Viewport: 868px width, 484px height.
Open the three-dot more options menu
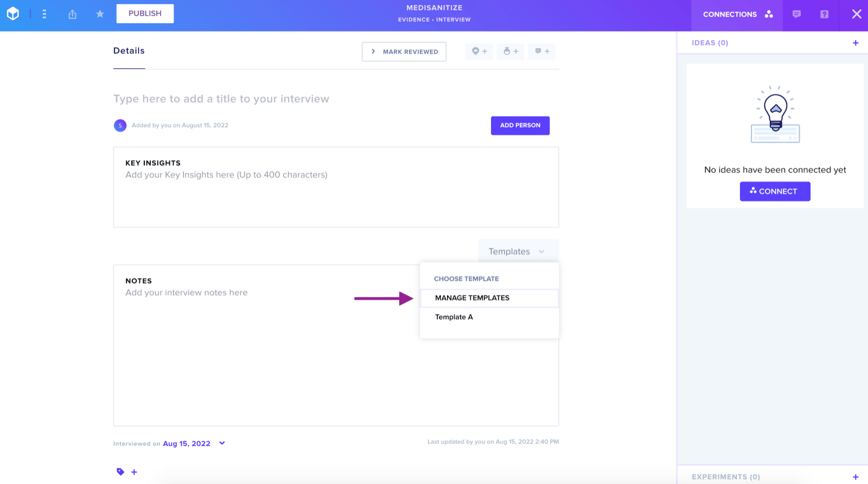tap(44, 14)
